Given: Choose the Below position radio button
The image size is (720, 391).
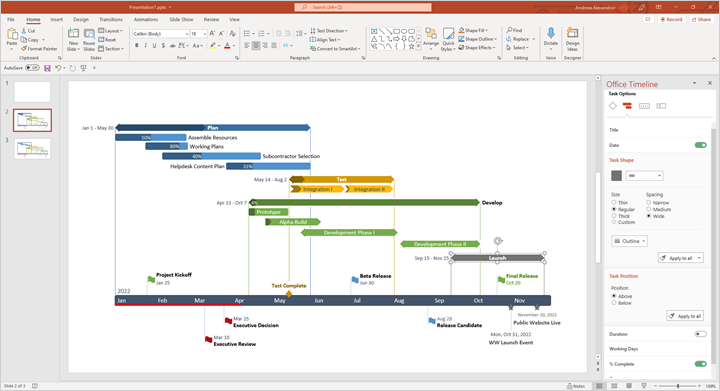Looking at the screenshot, I should (x=614, y=303).
